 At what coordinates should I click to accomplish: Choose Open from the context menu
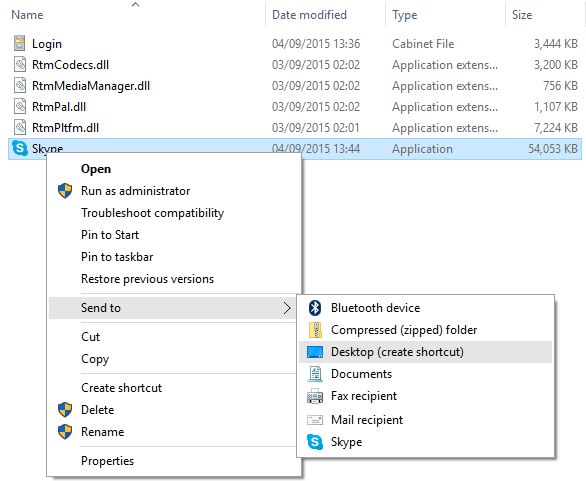tap(96, 169)
